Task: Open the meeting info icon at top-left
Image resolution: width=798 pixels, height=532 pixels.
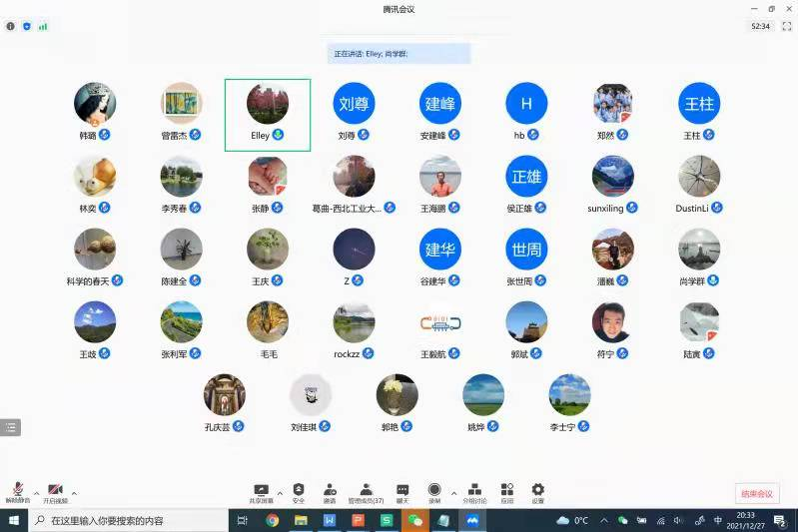Action: coord(11,26)
